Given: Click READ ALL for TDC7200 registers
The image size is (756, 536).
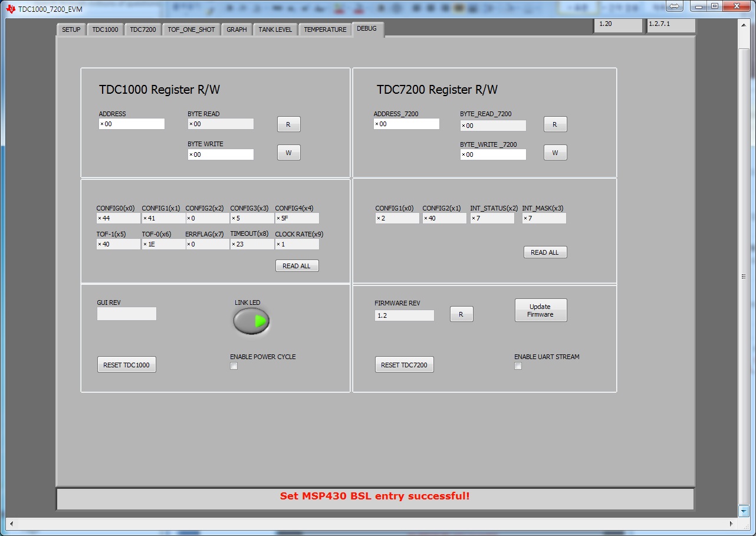Looking at the screenshot, I should coord(545,252).
